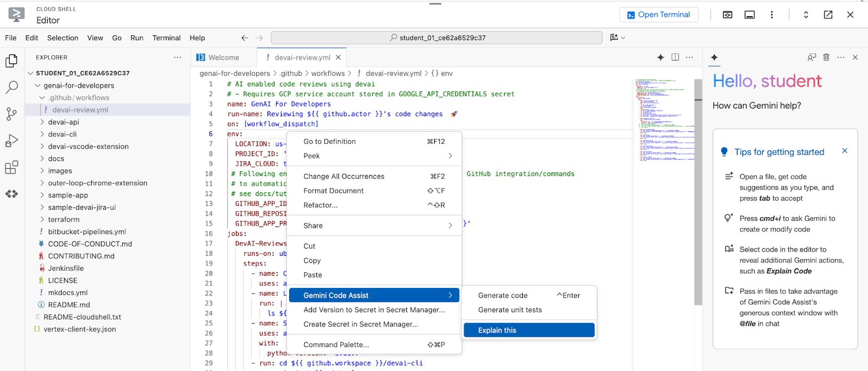This screenshot has height=371, width=868.
Task: Expand the devai-api folder
Action: pos(63,122)
